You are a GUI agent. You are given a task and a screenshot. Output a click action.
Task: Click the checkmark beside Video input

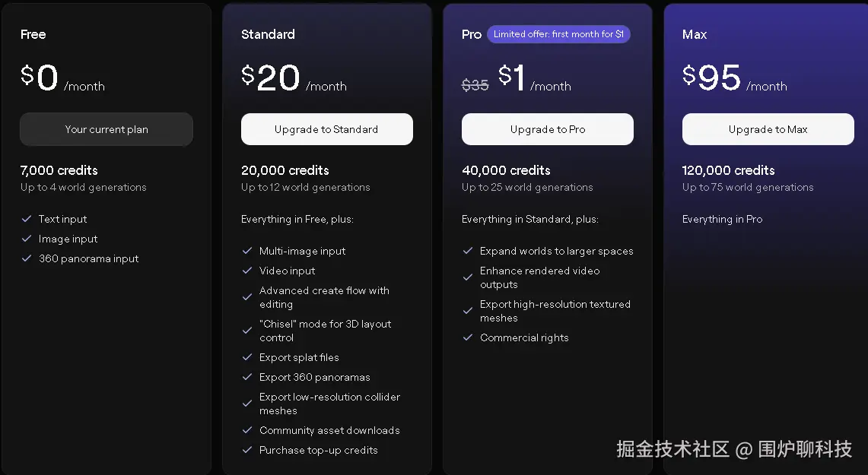[x=247, y=271]
